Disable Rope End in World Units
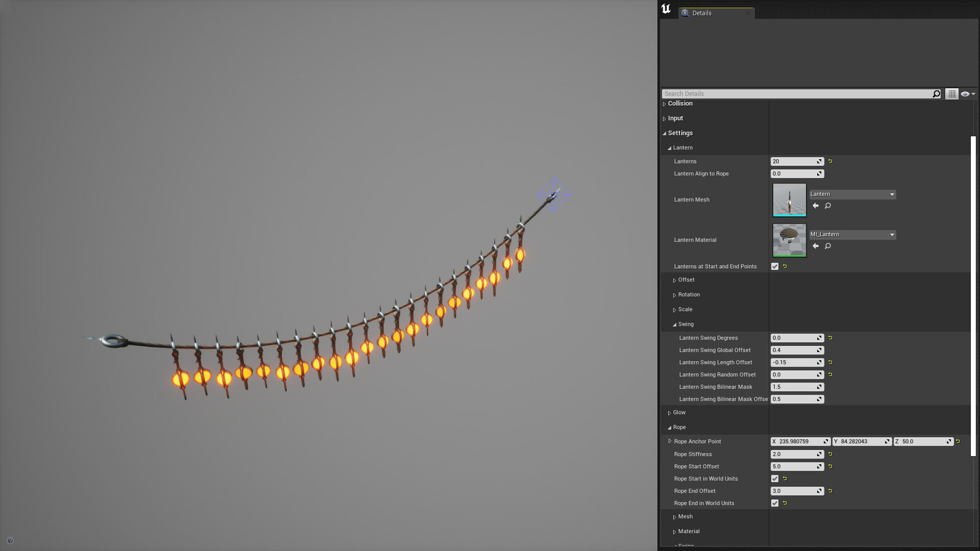 pyautogui.click(x=775, y=503)
